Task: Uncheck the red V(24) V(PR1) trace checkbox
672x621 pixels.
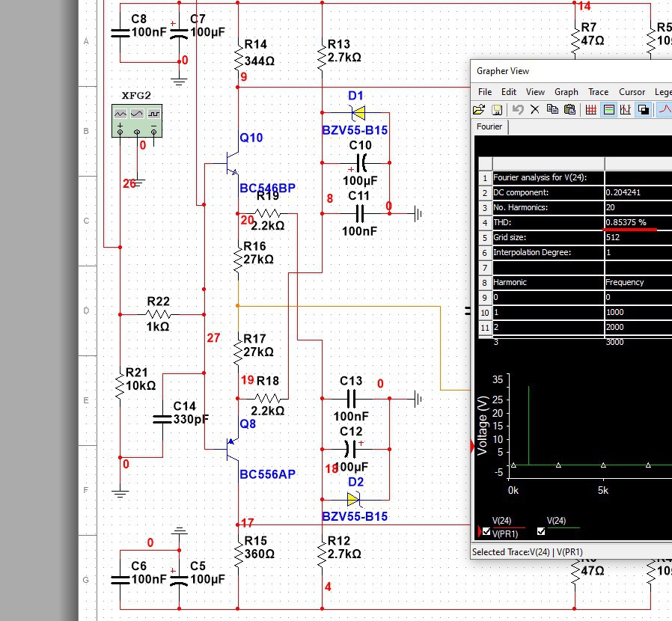Action: 487,532
